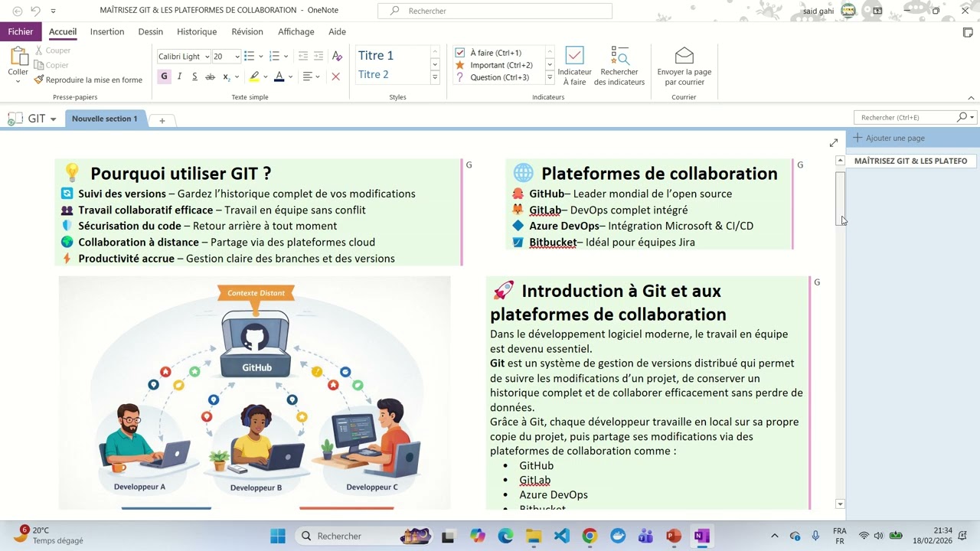The width and height of the screenshot is (980, 551).
Task: Select the Nouvelle section 1 tab
Action: pos(104,119)
